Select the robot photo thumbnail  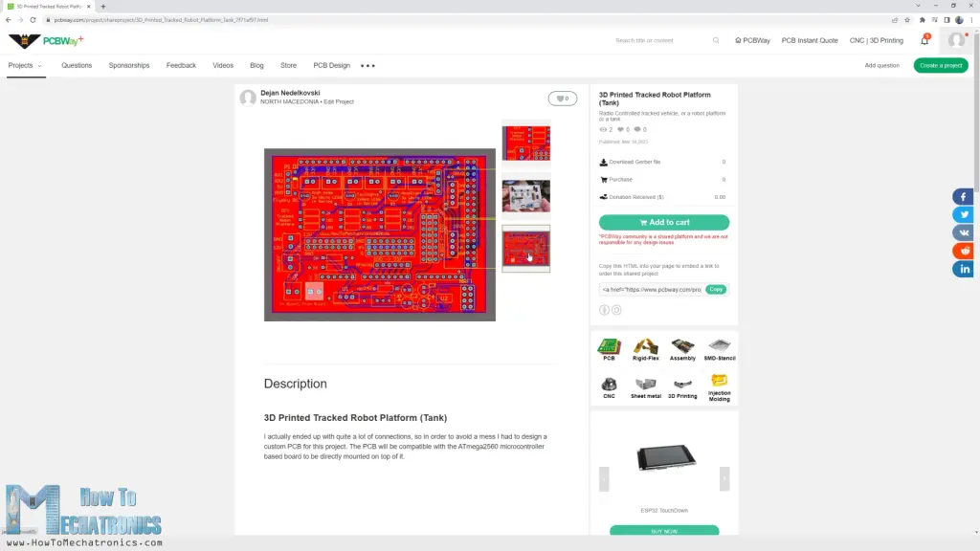pyautogui.click(x=525, y=195)
